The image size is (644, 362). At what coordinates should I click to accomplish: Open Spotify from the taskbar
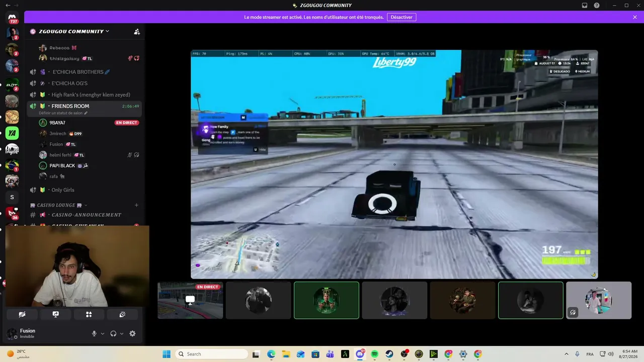point(374,354)
